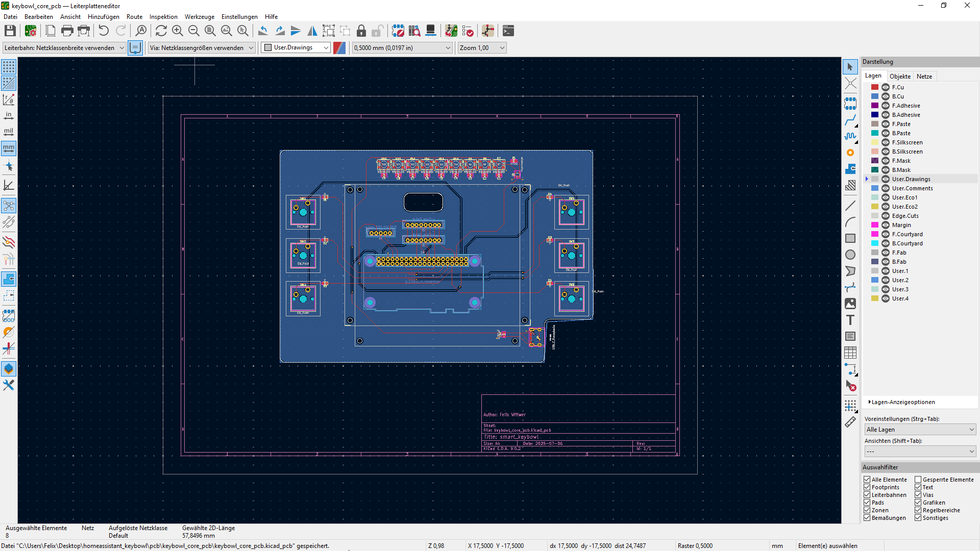
Task: Choose the Add via tool
Action: (x=850, y=153)
